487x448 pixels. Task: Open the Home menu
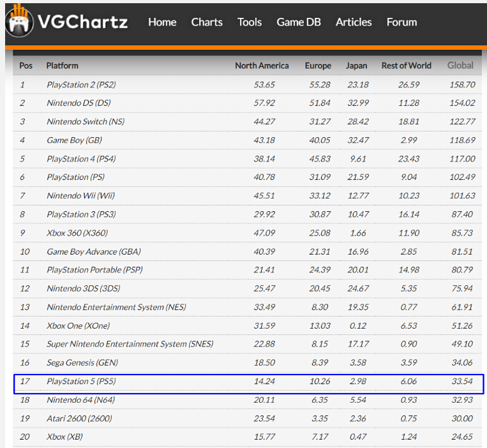(x=162, y=22)
